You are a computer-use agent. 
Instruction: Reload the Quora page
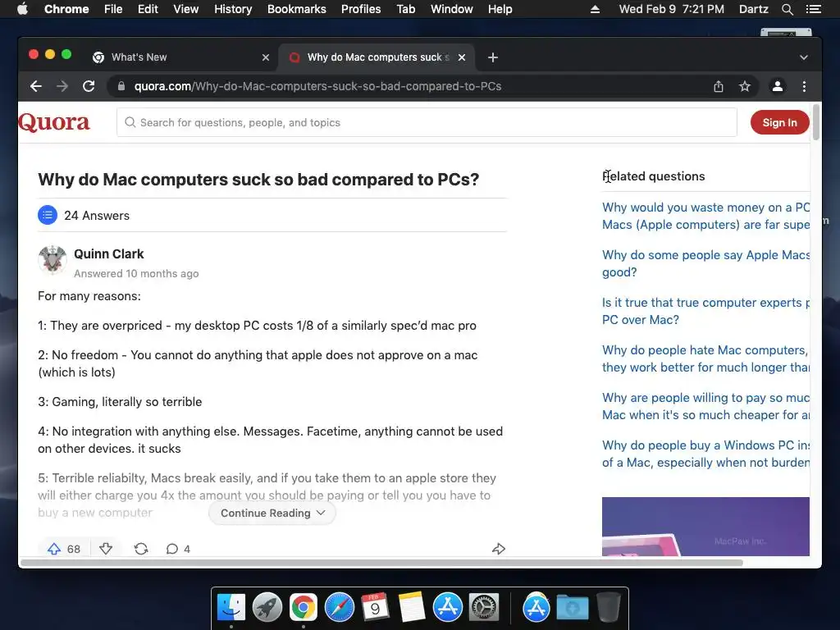point(89,86)
